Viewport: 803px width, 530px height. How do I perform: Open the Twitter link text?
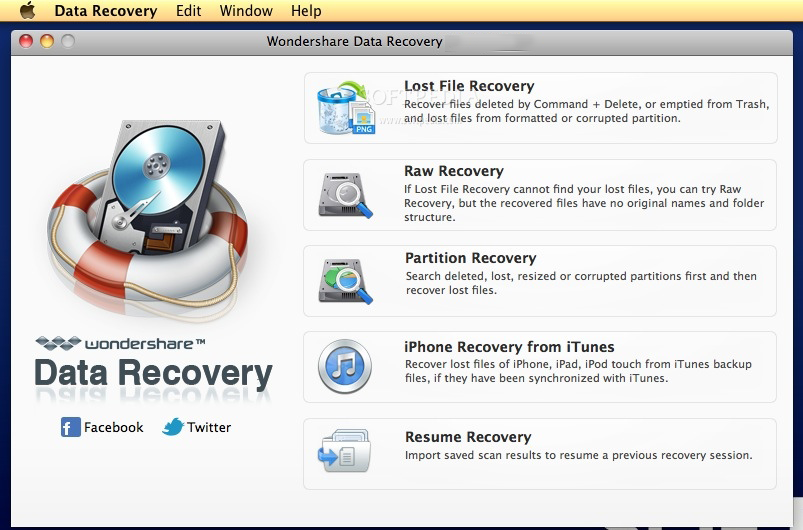click(x=209, y=428)
